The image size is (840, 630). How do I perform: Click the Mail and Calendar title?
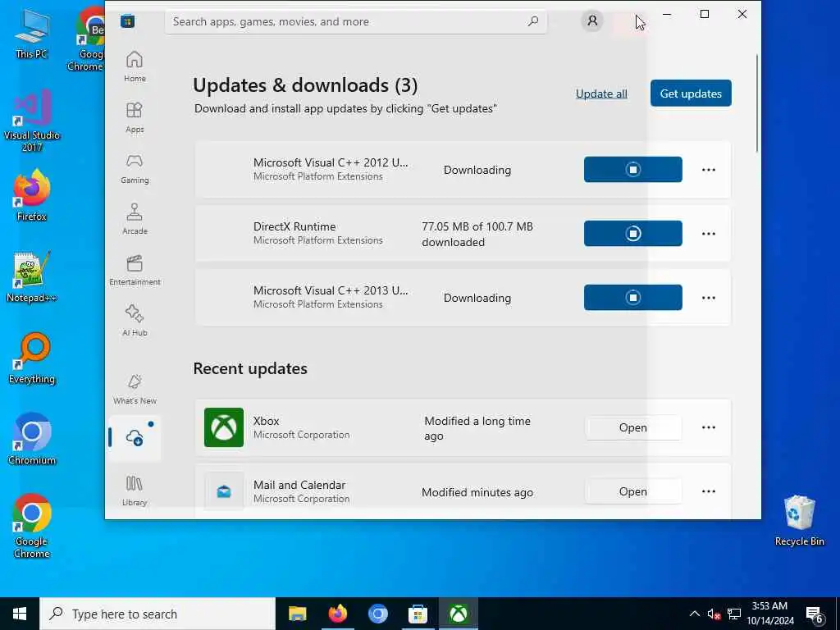click(299, 485)
